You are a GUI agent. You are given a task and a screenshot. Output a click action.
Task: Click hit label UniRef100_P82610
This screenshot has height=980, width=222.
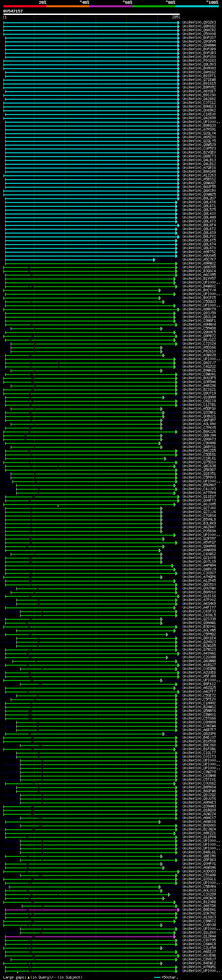(199, 351)
